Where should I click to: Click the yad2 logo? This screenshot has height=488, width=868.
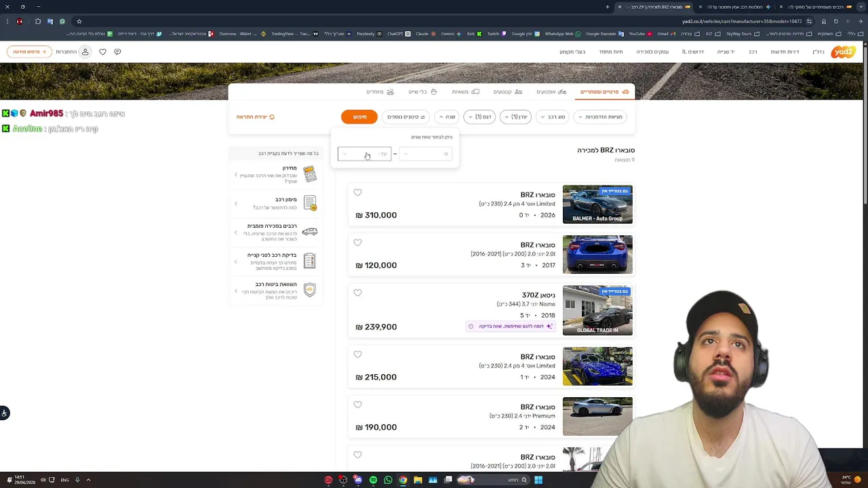tap(843, 52)
